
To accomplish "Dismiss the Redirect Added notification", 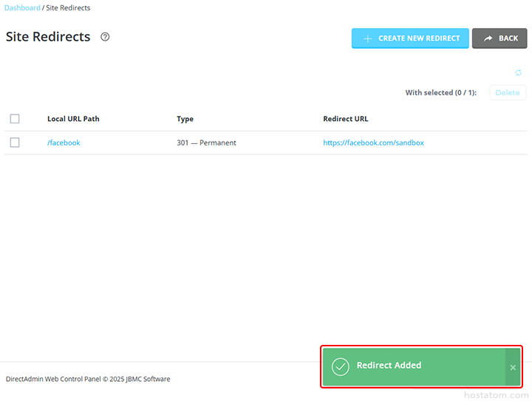I will (x=513, y=367).
